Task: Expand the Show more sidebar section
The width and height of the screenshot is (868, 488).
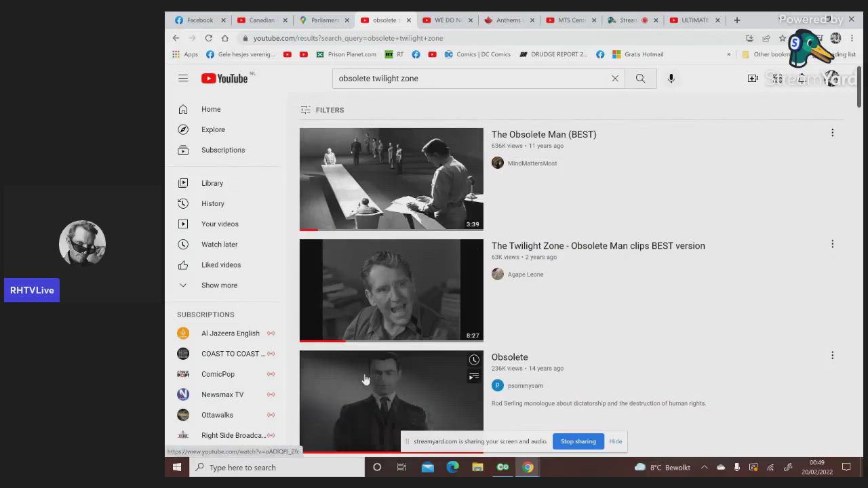Action: point(219,285)
